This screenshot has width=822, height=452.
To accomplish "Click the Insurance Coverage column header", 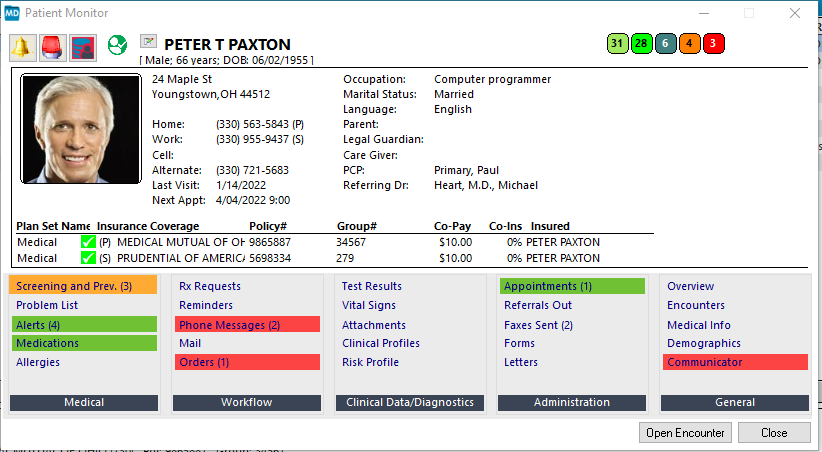I will point(148,227).
